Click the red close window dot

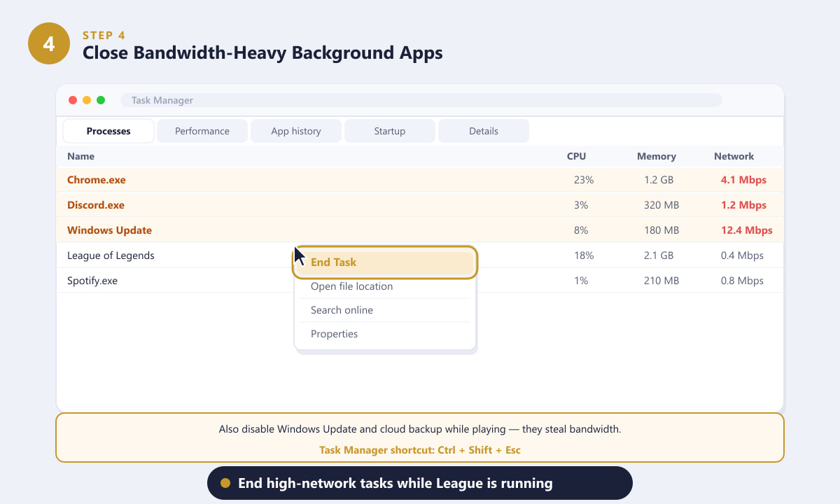[x=73, y=100]
